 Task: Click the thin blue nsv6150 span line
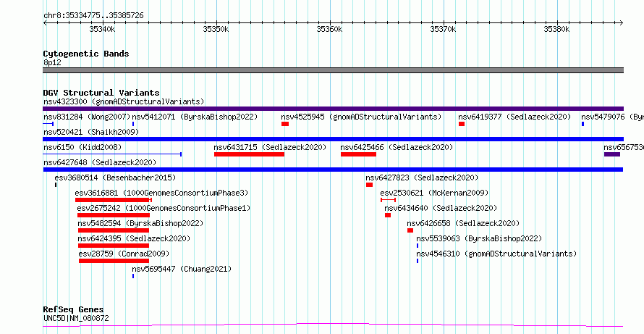[x=112, y=154]
